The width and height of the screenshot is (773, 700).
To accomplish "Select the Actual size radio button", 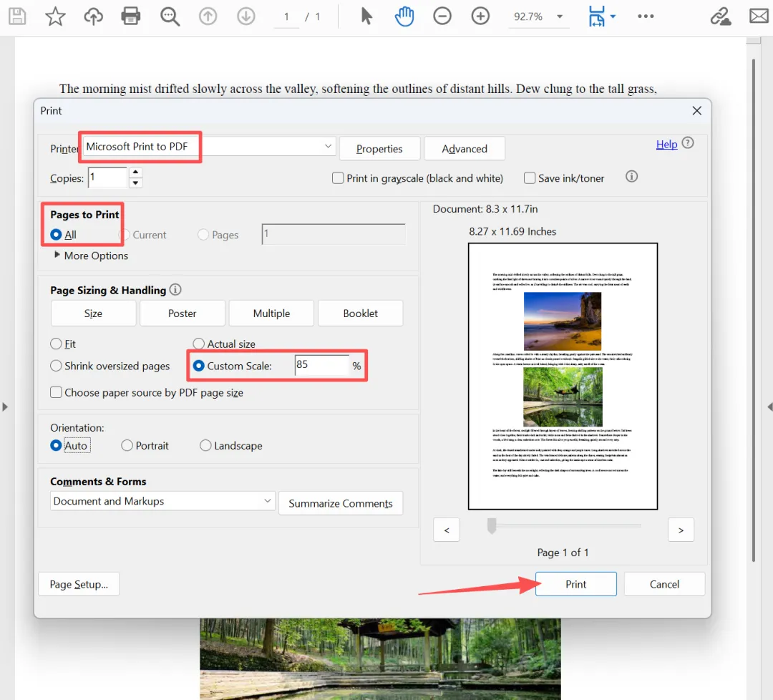I will pyautogui.click(x=199, y=344).
